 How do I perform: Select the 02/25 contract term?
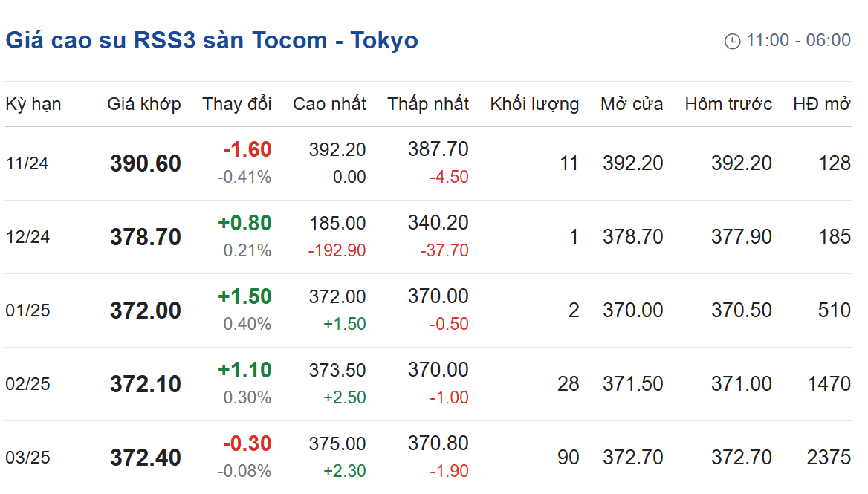27,384
